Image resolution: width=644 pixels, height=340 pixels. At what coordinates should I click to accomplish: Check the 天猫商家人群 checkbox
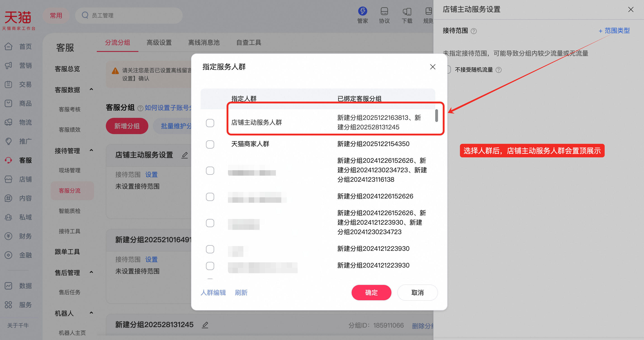(x=210, y=144)
